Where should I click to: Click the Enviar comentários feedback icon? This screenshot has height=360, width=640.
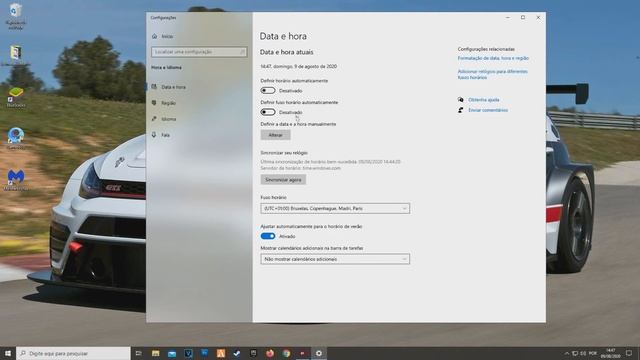click(x=460, y=110)
